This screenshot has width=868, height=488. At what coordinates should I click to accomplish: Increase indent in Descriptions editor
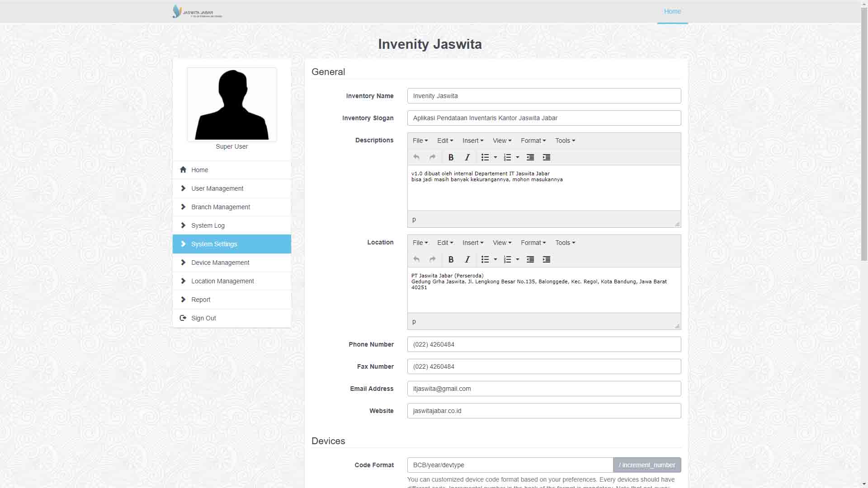(x=547, y=157)
